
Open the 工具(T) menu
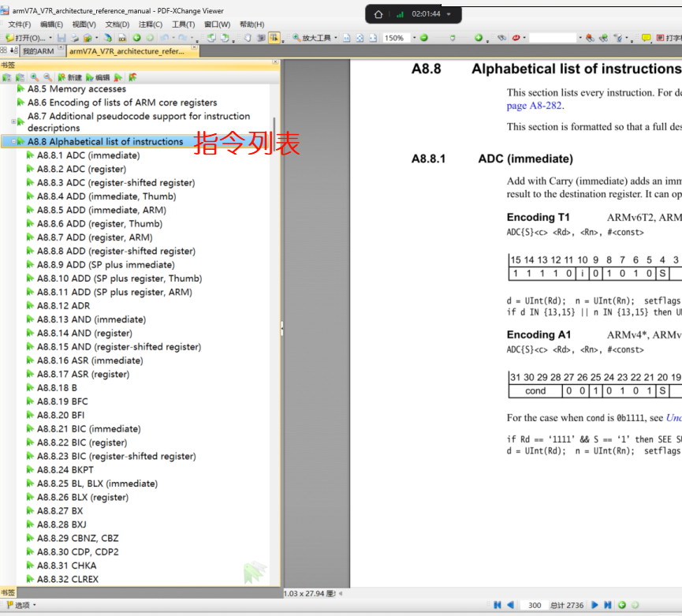(183, 24)
